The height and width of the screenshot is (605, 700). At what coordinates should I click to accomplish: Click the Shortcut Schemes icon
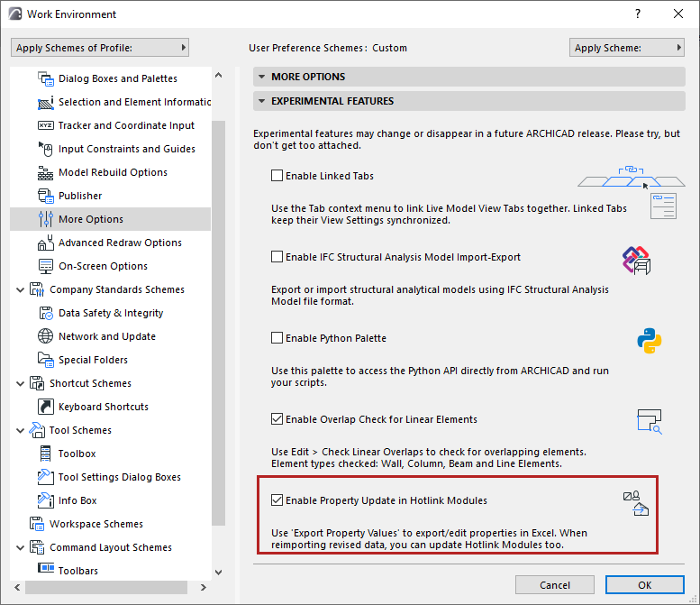37,383
